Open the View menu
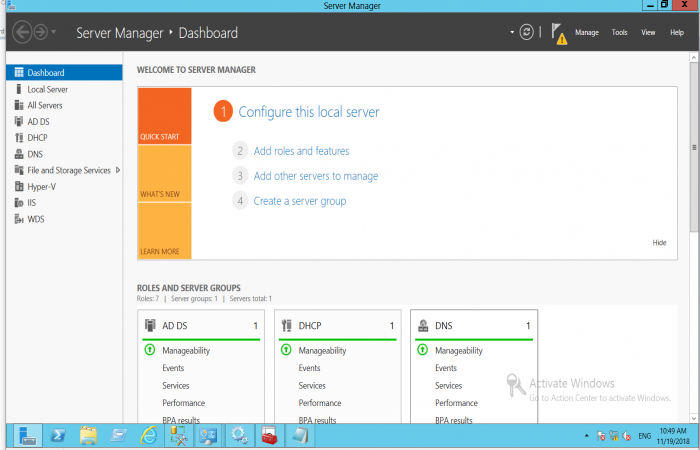 (x=648, y=32)
